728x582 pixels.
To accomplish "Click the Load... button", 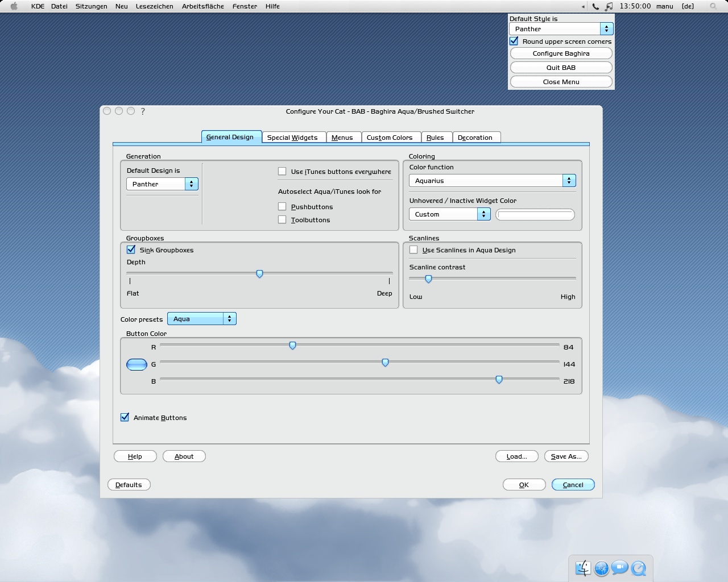I will [x=517, y=456].
